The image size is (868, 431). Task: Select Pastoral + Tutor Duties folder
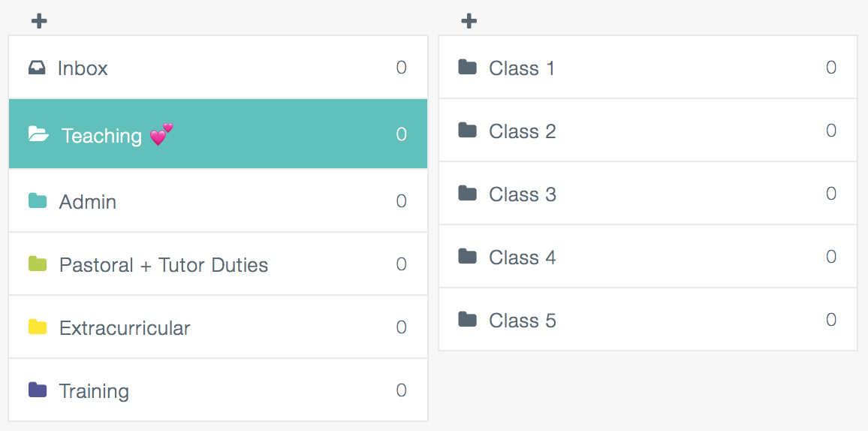(218, 264)
